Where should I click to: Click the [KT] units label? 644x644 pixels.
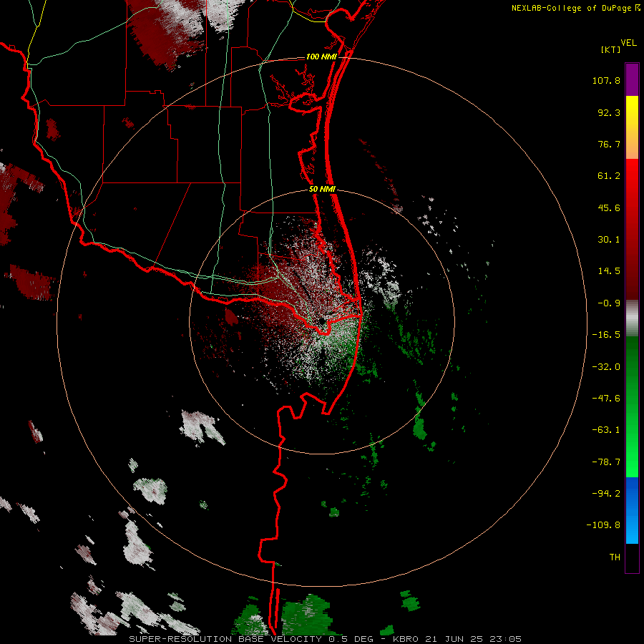610,49
